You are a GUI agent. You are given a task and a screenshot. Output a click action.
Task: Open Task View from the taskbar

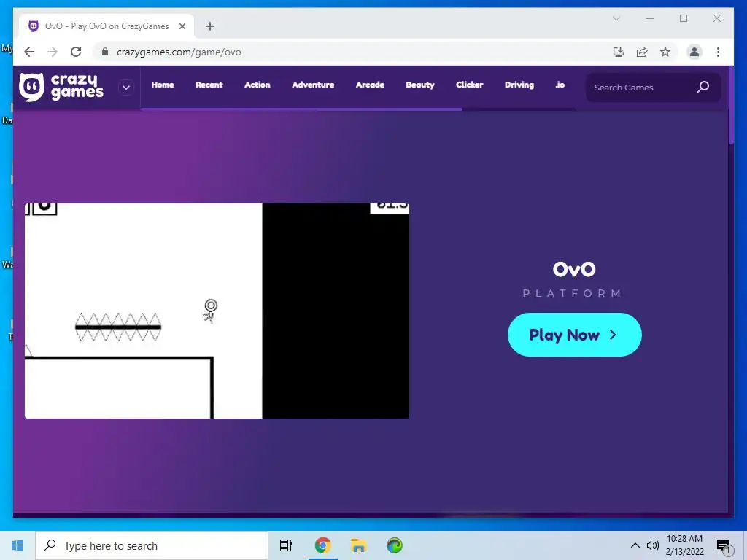[x=286, y=545]
